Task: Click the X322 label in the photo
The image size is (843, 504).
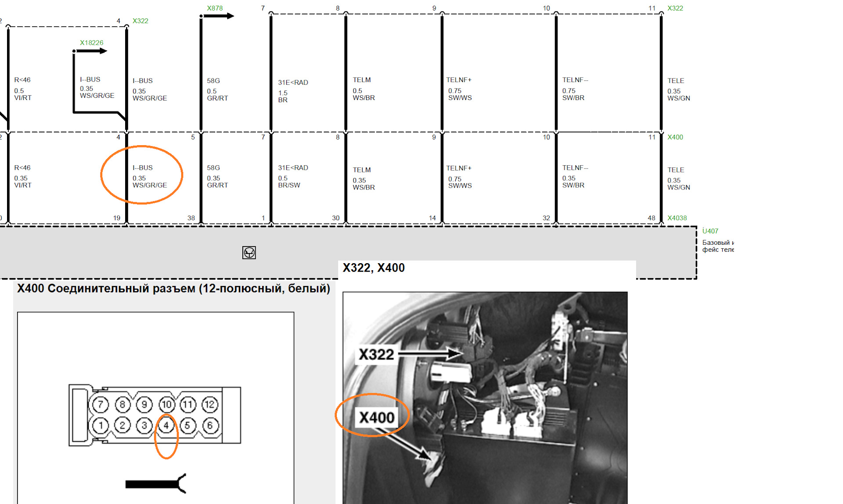Action: point(376,354)
